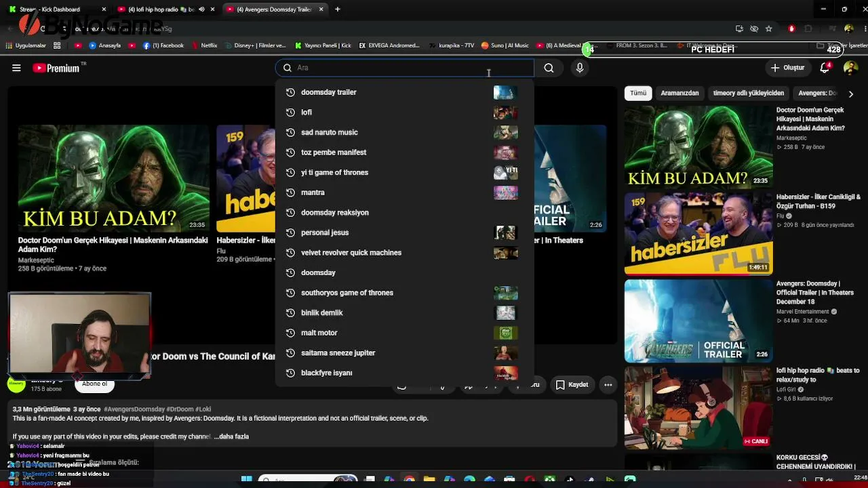Pick 'yi ti game of thrones' suggestion

point(404,172)
